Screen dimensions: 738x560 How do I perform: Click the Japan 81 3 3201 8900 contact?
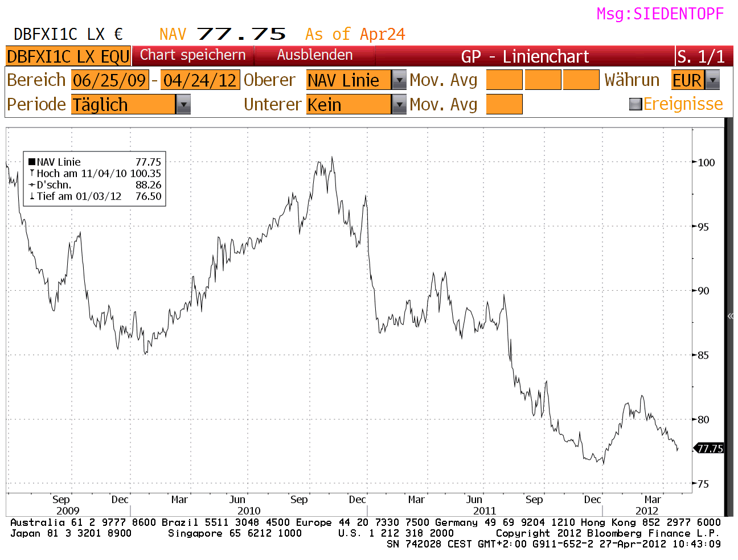click(x=71, y=533)
